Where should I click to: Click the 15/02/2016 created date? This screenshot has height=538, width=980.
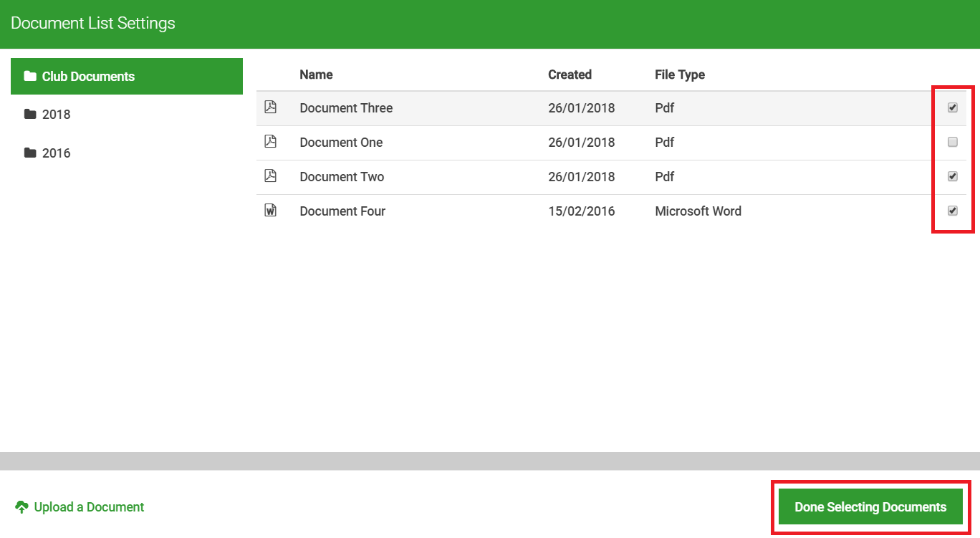click(x=582, y=211)
